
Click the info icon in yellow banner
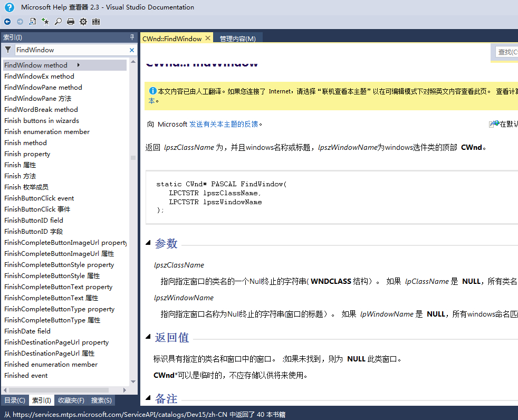(152, 91)
